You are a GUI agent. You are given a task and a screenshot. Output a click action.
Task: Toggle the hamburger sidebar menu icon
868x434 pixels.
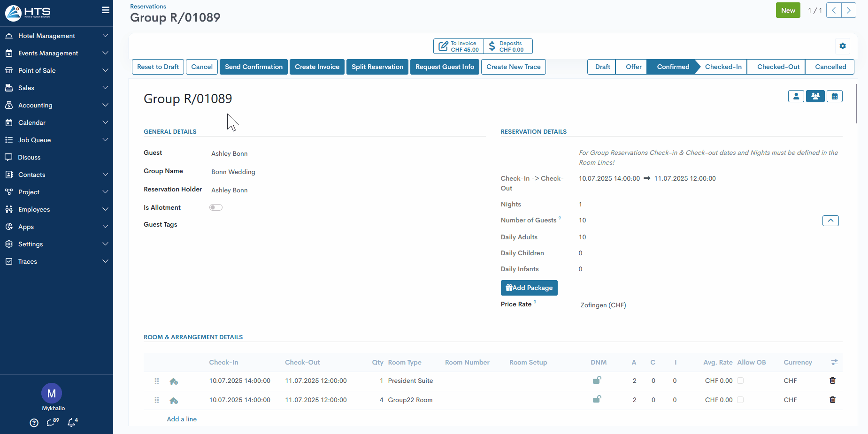point(105,10)
